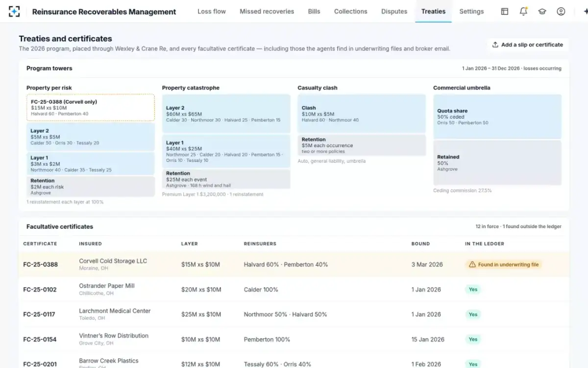Click the BOUND column header
588x368 pixels.
[x=420, y=244]
